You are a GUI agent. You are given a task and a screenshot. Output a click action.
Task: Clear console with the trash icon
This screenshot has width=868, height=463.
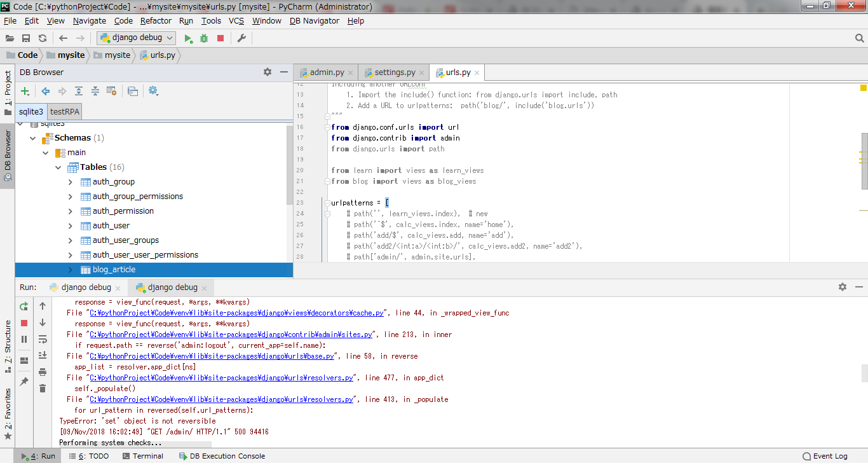[x=43, y=389]
